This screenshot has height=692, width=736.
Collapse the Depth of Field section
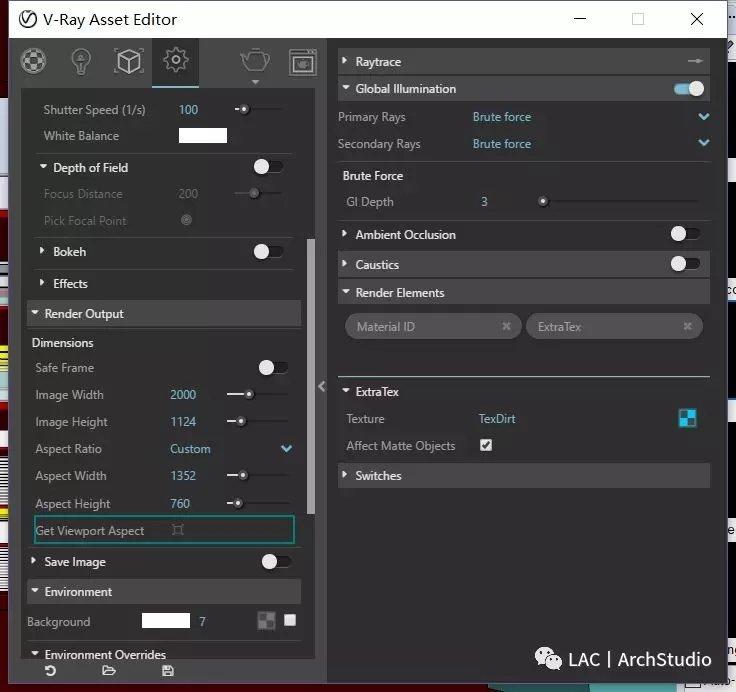tap(43, 167)
